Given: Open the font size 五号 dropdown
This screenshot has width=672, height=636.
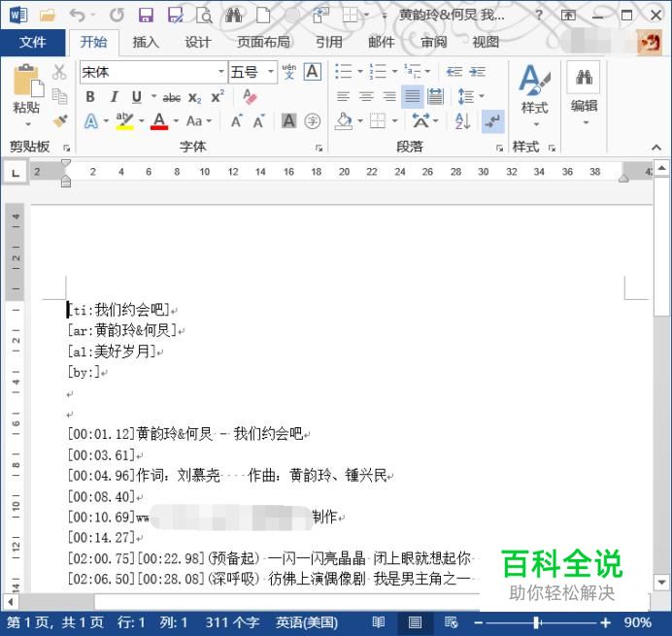Looking at the screenshot, I should (271, 72).
